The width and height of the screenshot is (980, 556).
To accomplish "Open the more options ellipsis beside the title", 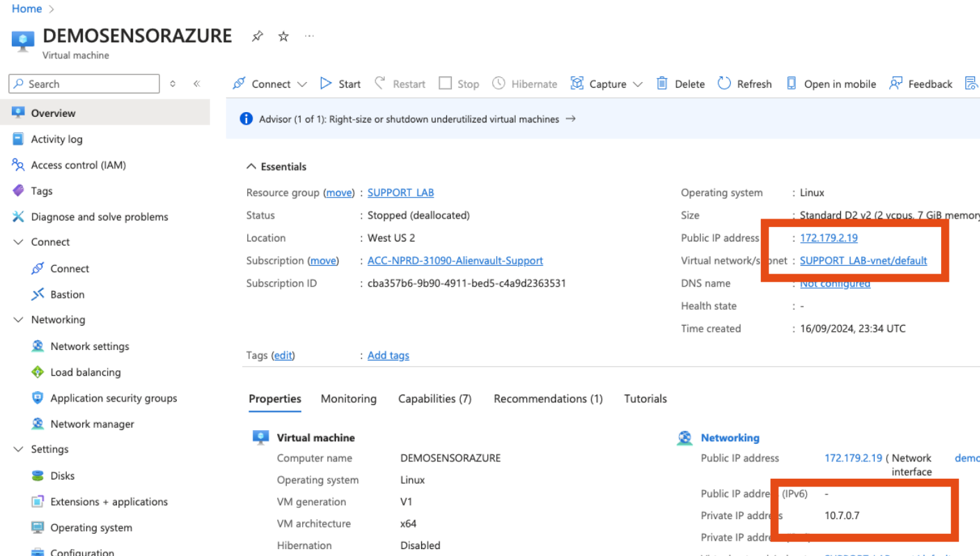I will coord(309,36).
